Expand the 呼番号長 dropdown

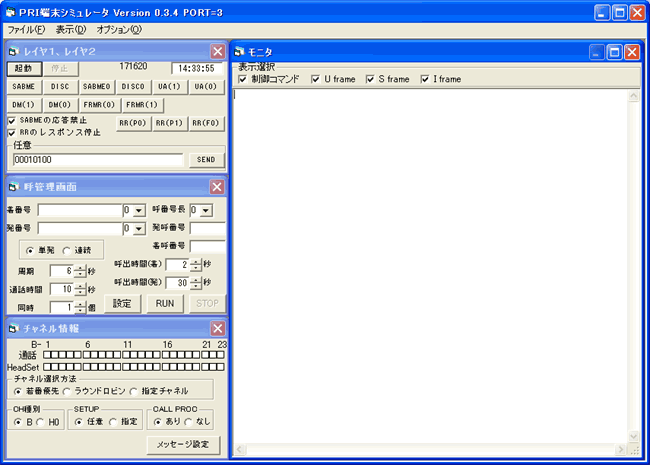pyautogui.click(x=206, y=210)
